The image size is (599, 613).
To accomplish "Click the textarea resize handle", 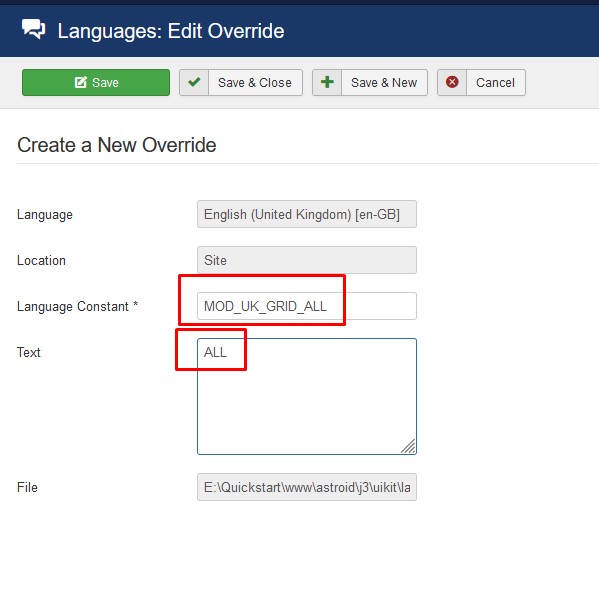I will point(409,446).
